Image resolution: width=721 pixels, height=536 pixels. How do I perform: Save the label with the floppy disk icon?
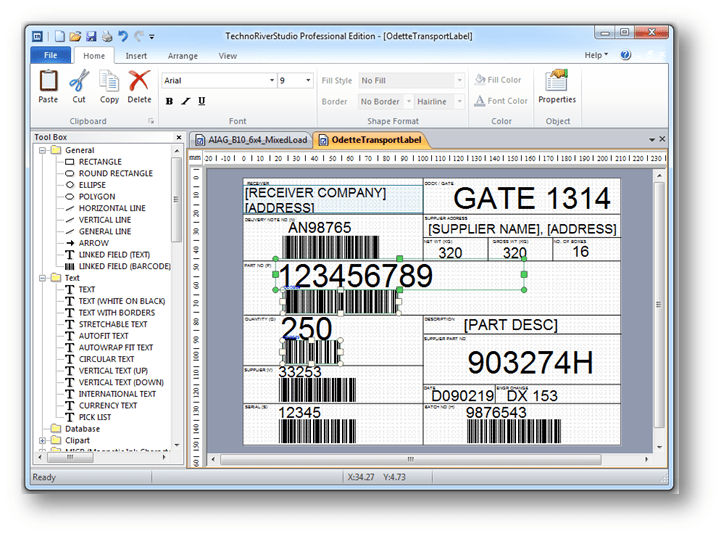(x=91, y=36)
